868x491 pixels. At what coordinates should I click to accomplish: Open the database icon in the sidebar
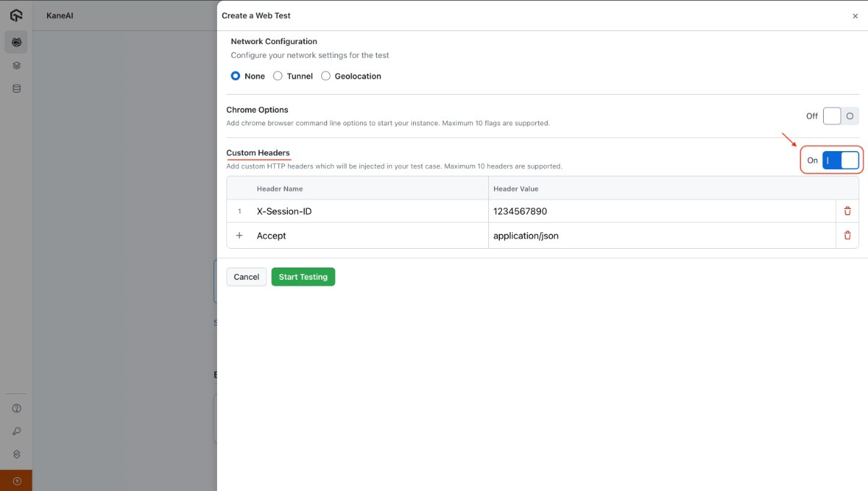[16, 88]
